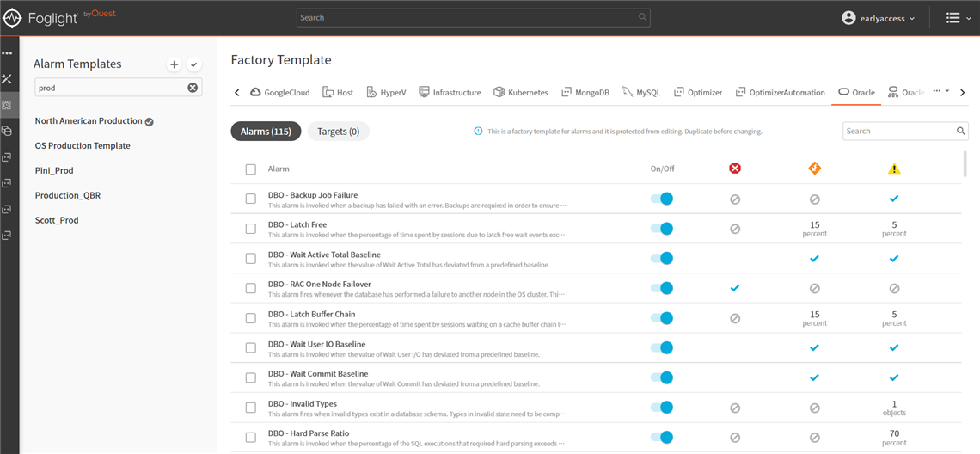
Task: Expand the more tabs ellipsis dropdown
Action: point(940,91)
